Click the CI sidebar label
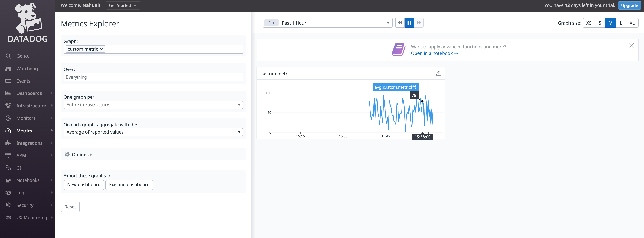644x238 pixels. [x=19, y=168]
